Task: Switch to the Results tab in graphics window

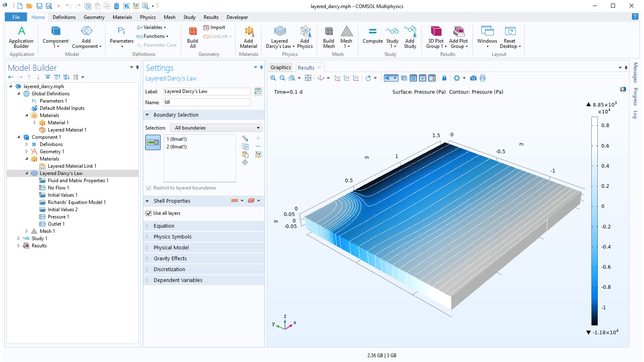Action: 306,68
